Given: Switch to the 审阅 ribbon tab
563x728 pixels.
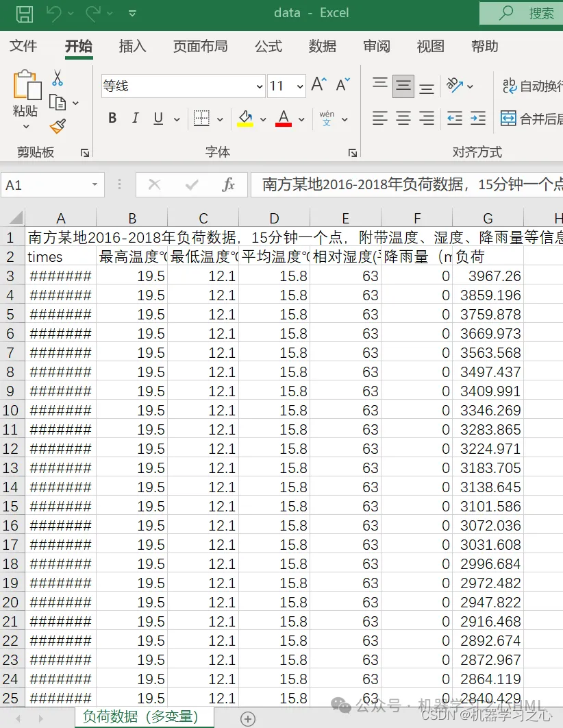Looking at the screenshot, I should click(377, 46).
